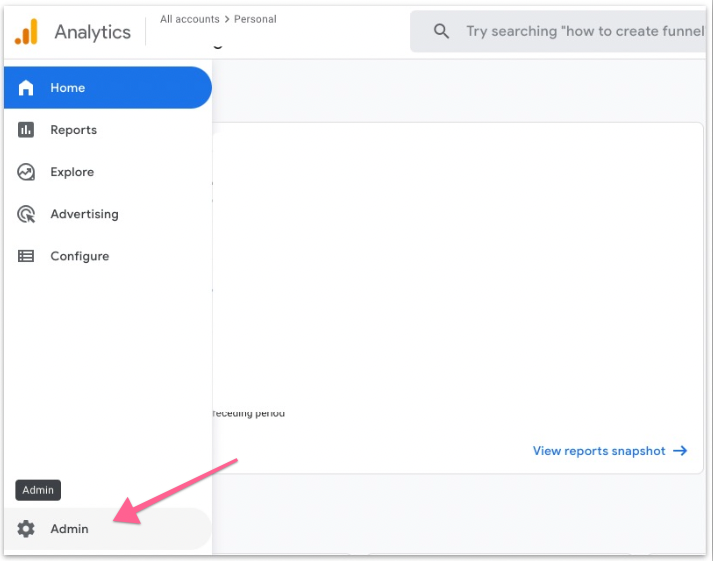713x561 pixels.
Task: Click the All accounts breadcrumb
Action: (190, 19)
